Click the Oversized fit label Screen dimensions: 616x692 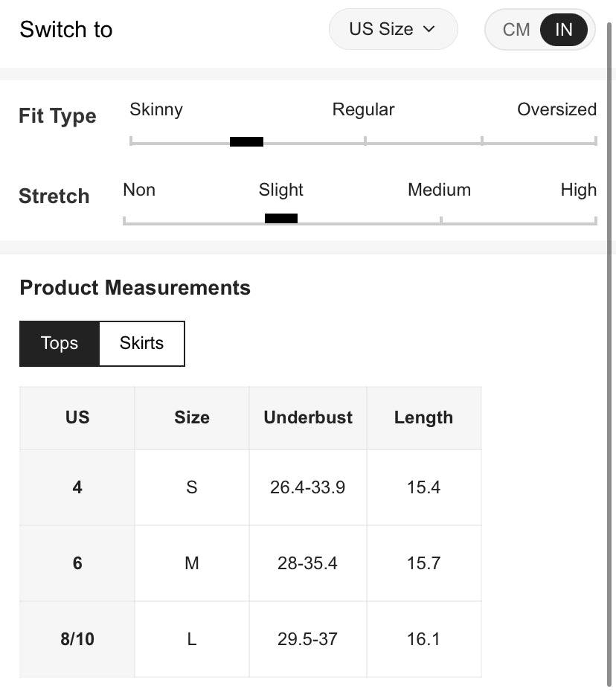point(556,109)
